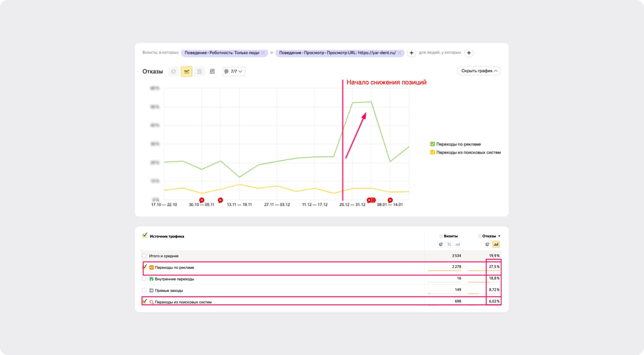Open the 7/7 annotations dropdown
This screenshot has width=644, height=355.
coord(234,71)
